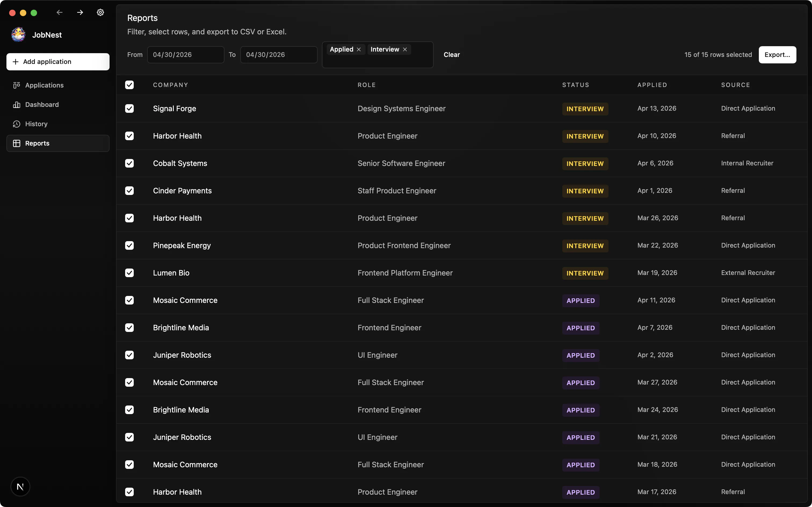Uncheck Harbor Health Mar 17 row
The width and height of the screenshot is (812, 507).
click(x=129, y=492)
